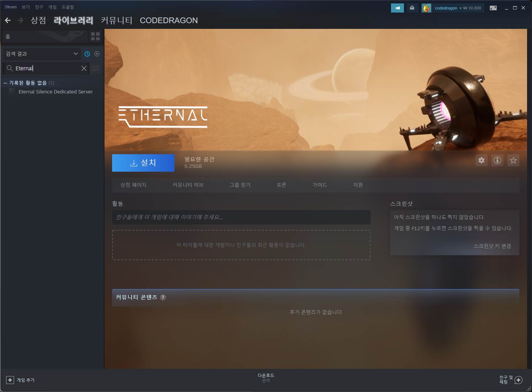Open the announcements megaphone icon

[397, 8]
